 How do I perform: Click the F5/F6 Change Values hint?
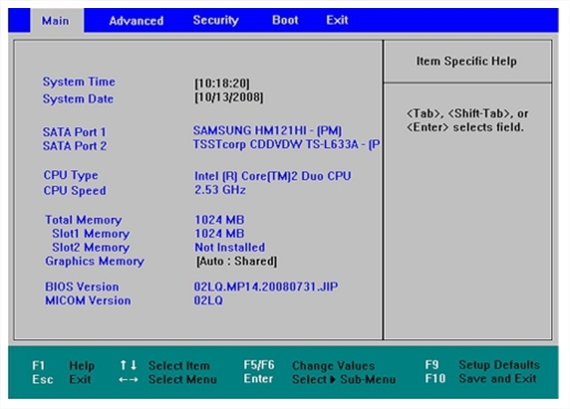point(309,365)
